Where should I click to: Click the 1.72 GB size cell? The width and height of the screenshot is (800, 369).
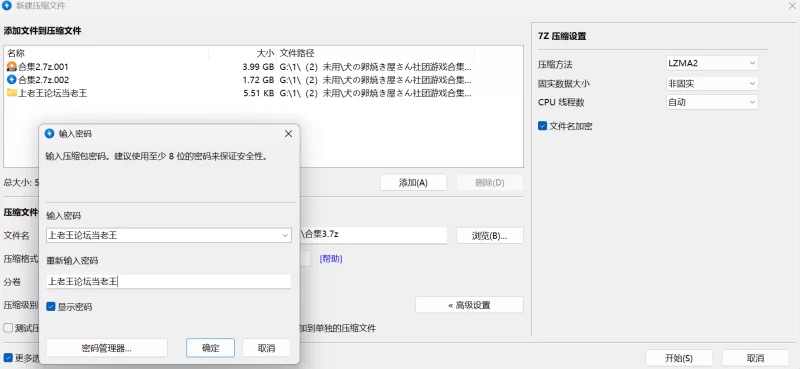(258, 80)
